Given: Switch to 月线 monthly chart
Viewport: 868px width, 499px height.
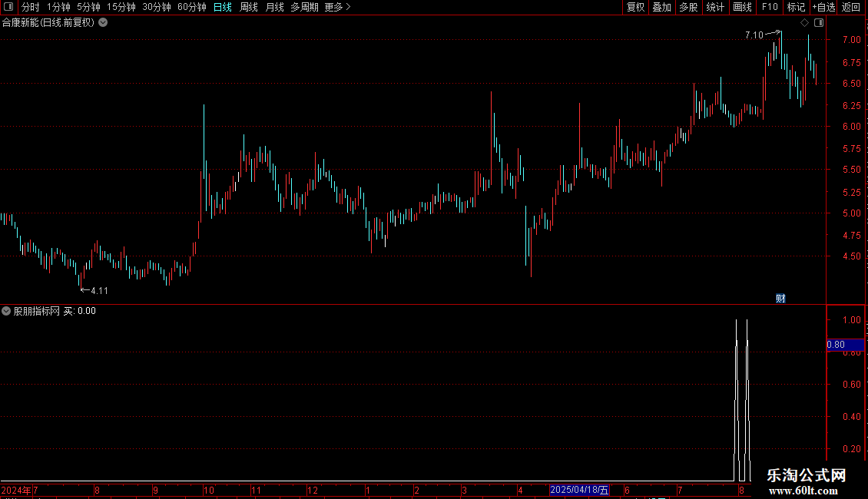Looking at the screenshot, I should click(274, 7).
